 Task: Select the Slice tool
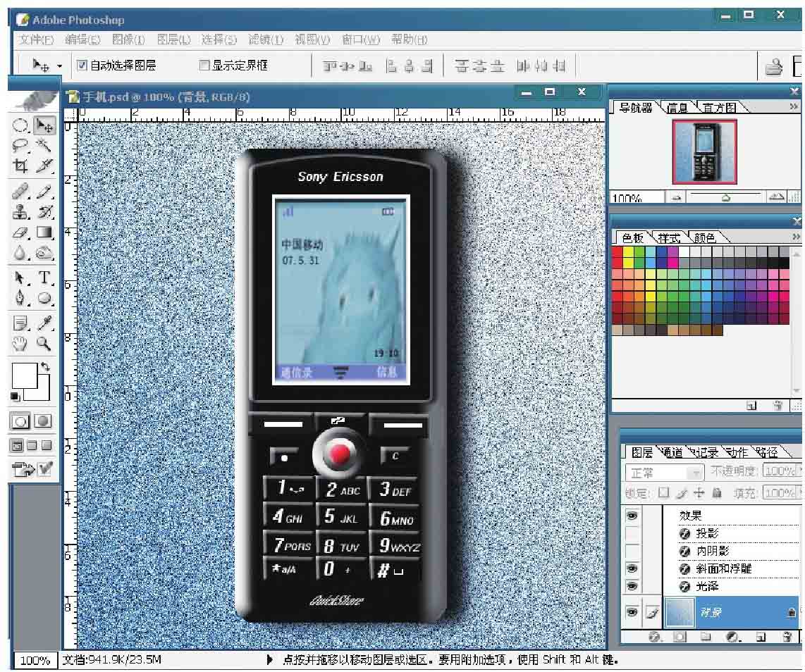tap(44, 166)
